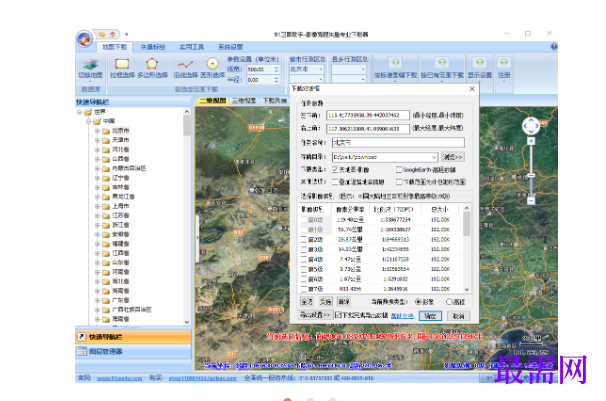Switch to the 下载列表 tab
Screen dimensions: 606x401
(274, 101)
